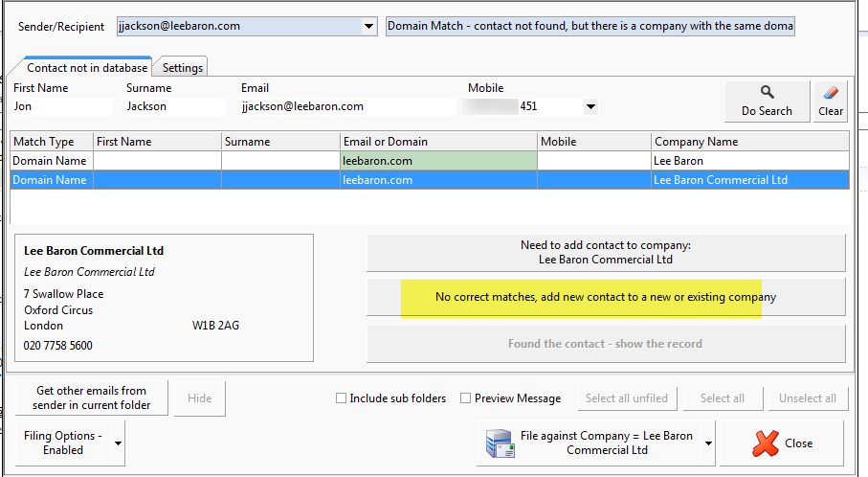Click the Email input field

(345, 106)
